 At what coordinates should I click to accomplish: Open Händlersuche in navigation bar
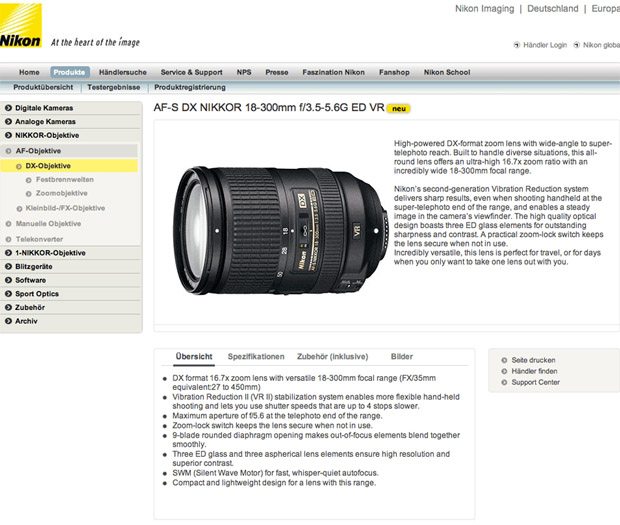point(123,72)
